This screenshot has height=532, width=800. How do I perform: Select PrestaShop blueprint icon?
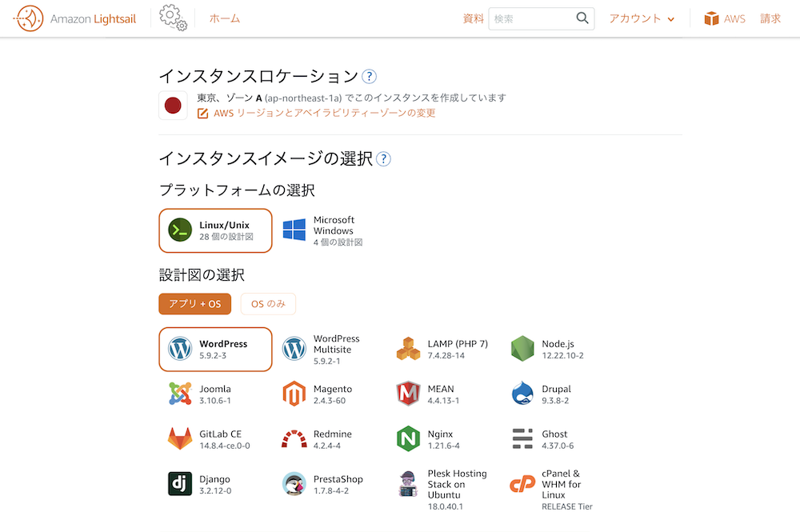click(294, 483)
